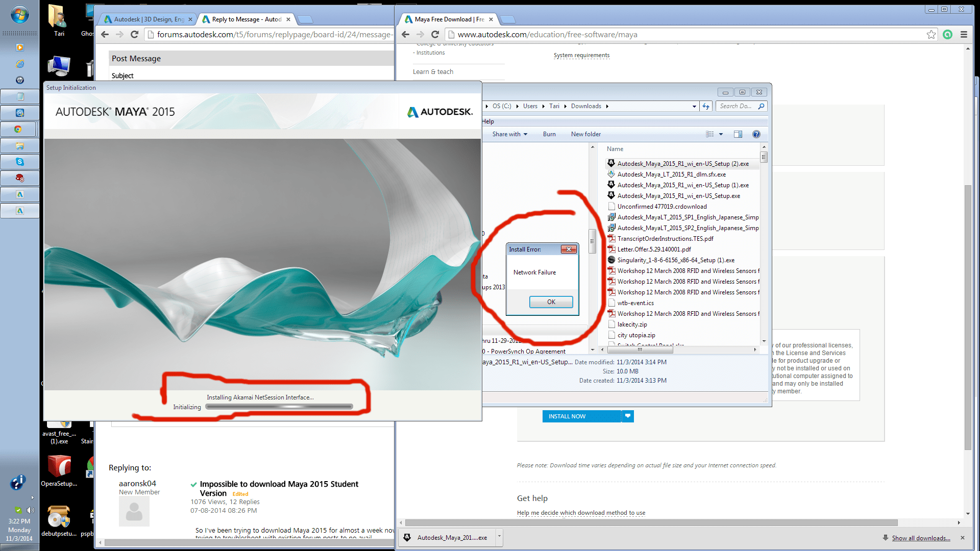This screenshot has height=551, width=980.
Task: Click OK on the Install Error dialog
Action: (551, 302)
